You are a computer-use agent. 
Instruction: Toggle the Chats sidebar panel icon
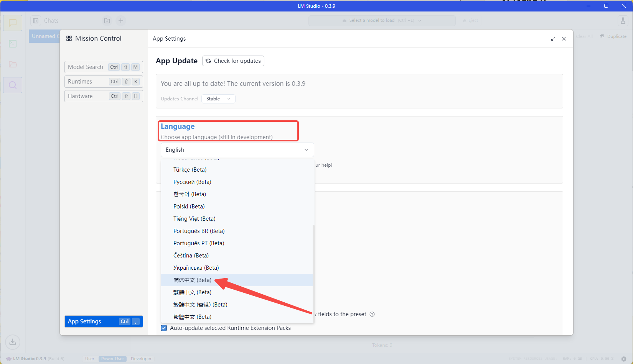pyautogui.click(x=36, y=21)
